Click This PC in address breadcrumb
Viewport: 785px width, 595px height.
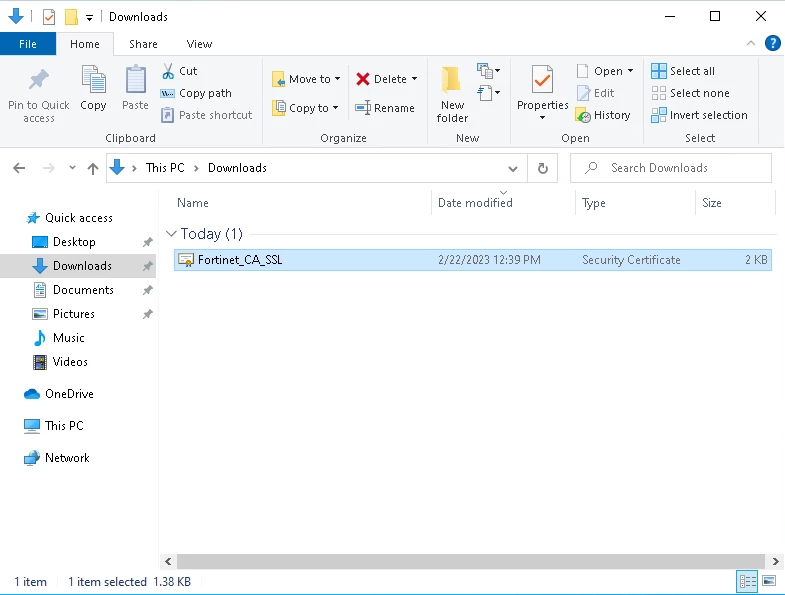[165, 168]
